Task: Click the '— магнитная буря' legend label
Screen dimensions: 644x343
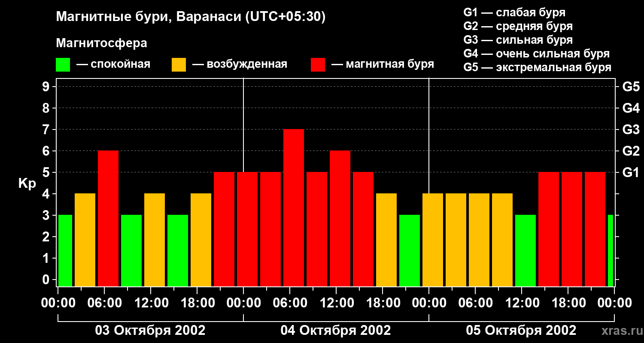Action: click(x=383, y=64)
